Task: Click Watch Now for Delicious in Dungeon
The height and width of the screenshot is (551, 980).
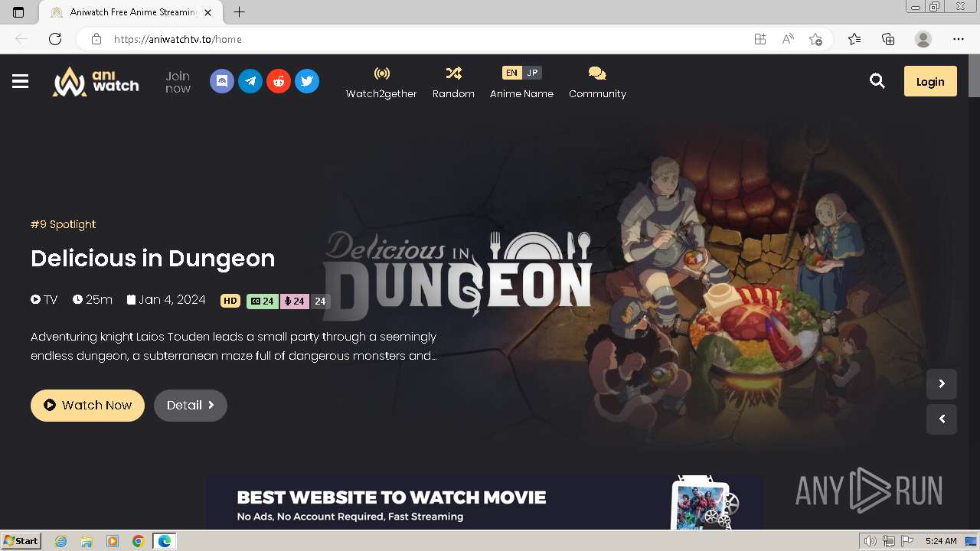Action: coord(87,406)
